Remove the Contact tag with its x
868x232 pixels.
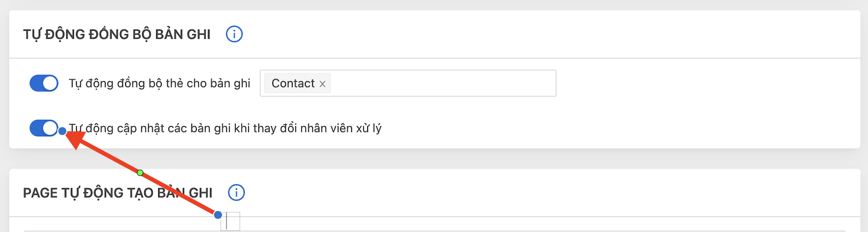pyautogui.click(x=322, y=84)
